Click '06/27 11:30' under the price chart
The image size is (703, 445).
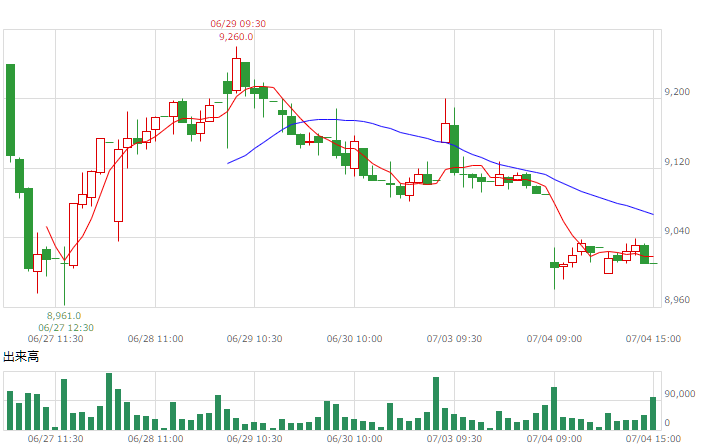click(56, 339)
